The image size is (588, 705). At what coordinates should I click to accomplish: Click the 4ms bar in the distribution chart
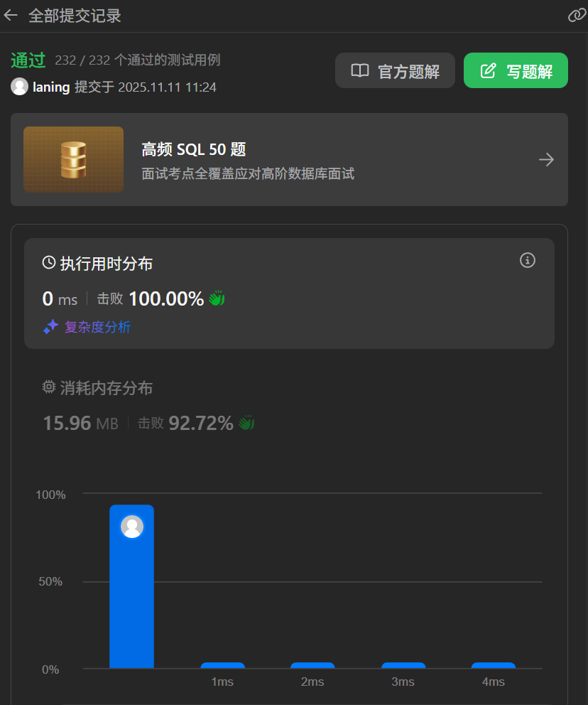tap(493, 665)
